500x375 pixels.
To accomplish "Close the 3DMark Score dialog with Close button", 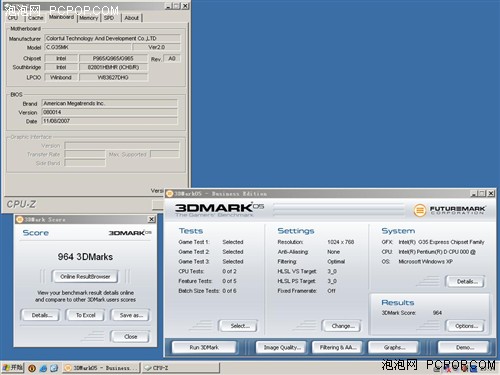I will point(130,337).
